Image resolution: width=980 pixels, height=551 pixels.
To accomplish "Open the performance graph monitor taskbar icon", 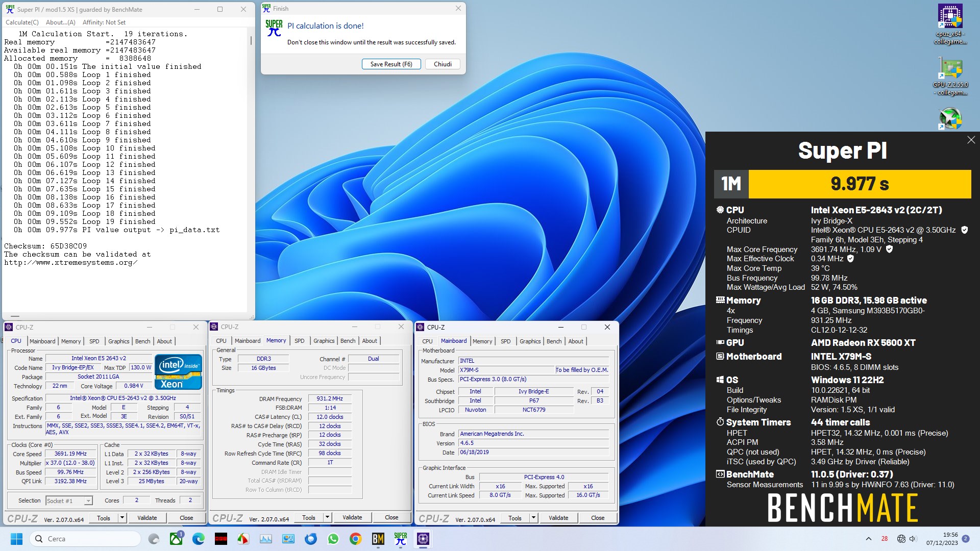I will point(266,539).
